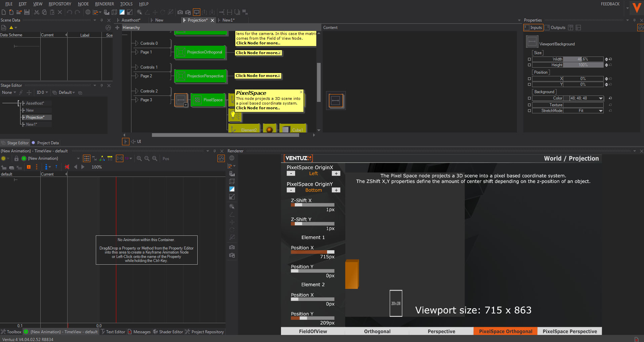Click the camera snapshot icon in toolbar

point(180,12)
